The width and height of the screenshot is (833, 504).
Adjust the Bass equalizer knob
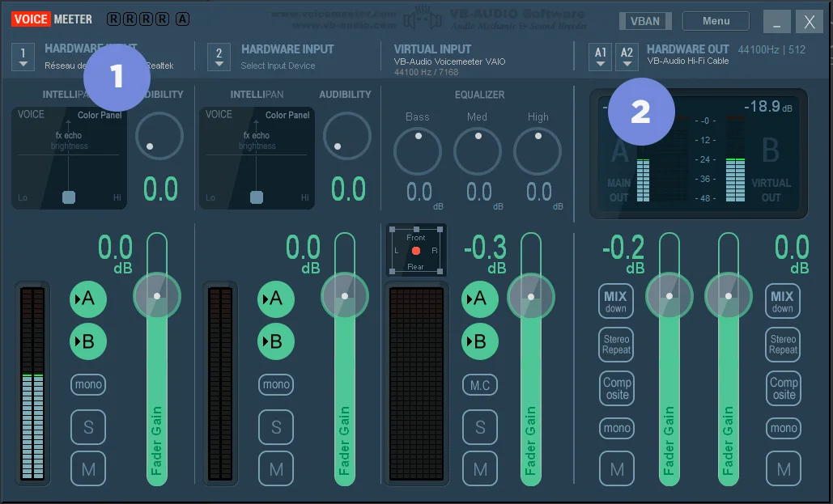418,151
